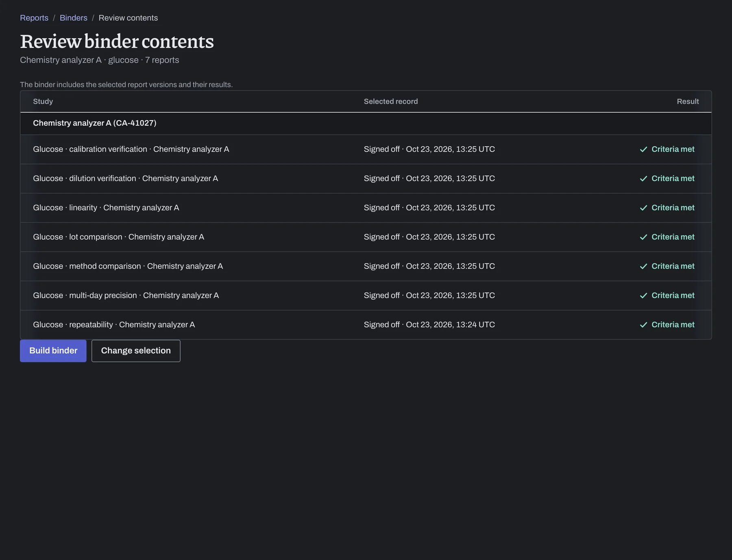Click the Study column header

point(43,102)
